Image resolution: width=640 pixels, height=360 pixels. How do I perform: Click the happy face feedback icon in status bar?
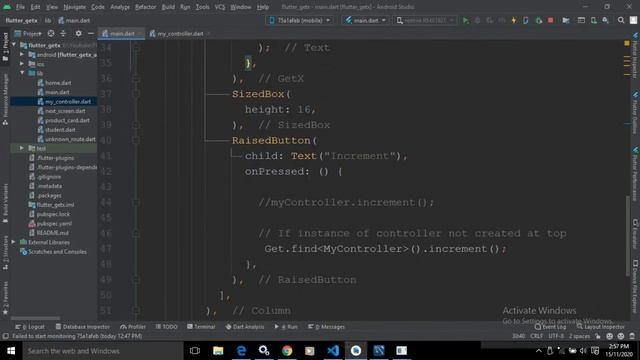[609, 336]
